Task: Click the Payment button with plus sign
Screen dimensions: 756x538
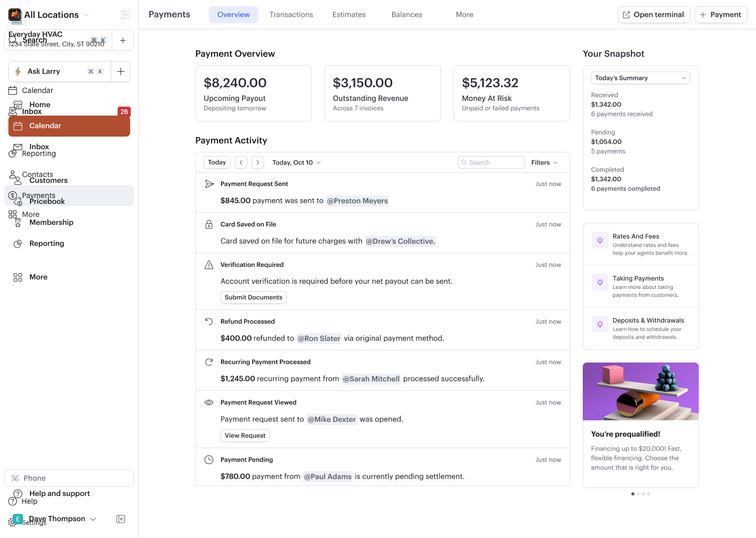Action: coord(721,15)
